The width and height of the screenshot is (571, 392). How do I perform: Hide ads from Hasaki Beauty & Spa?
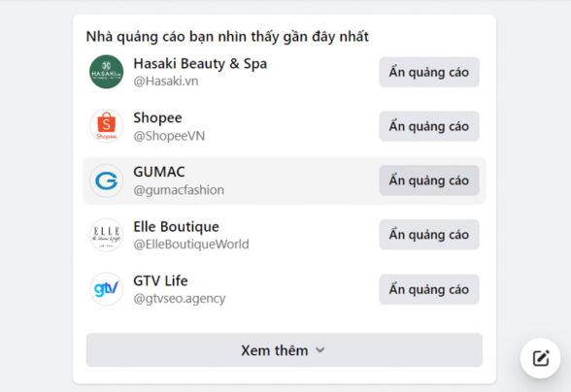[x=429, y=72]
